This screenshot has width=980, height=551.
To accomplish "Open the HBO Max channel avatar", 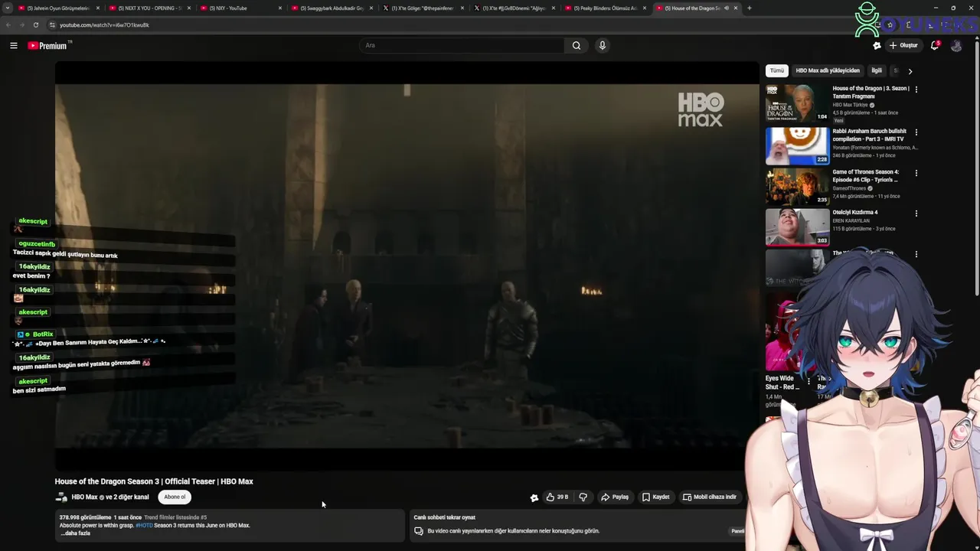I will click(x=61, y=497).
